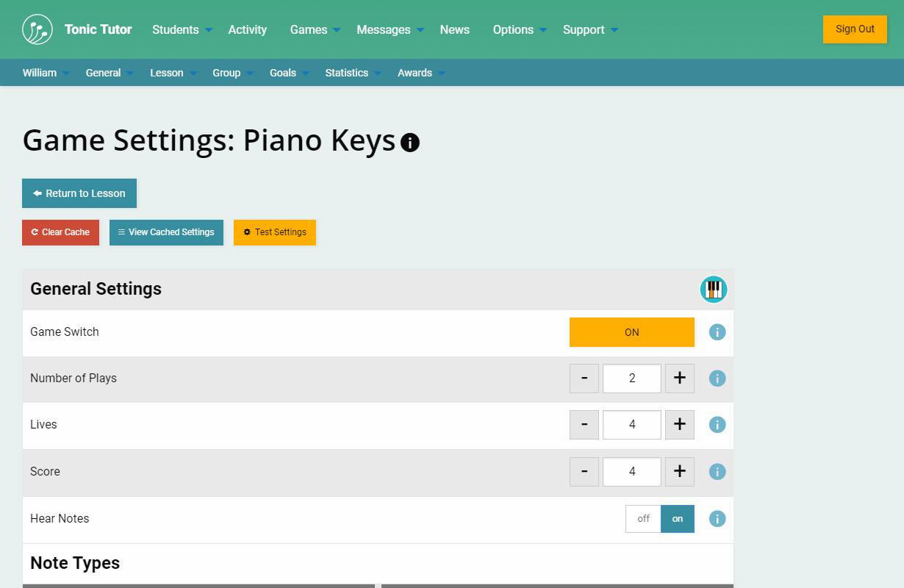Click the Number of Plays value field
Viewport: 904px width, 588px height.
631,379
